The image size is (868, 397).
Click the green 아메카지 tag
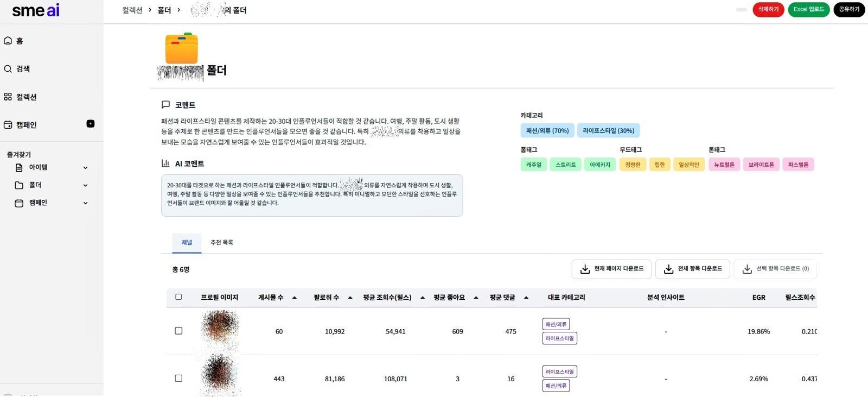600,165
